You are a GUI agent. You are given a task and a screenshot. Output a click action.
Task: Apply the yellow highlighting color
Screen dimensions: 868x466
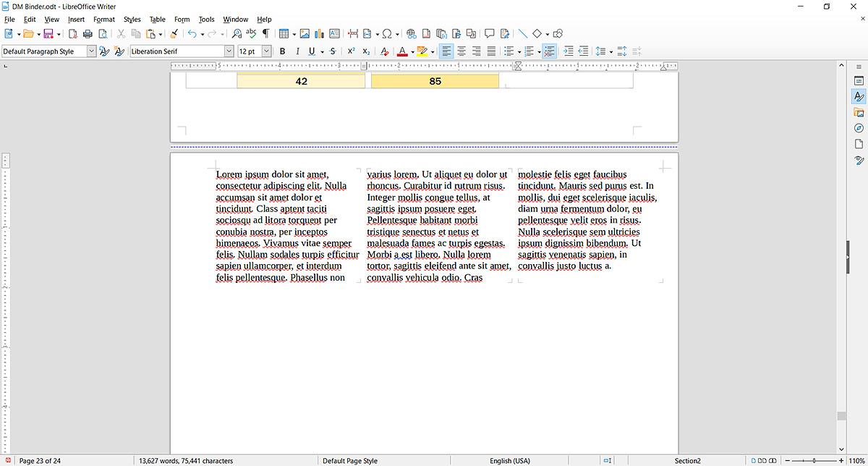coord(422,51)
